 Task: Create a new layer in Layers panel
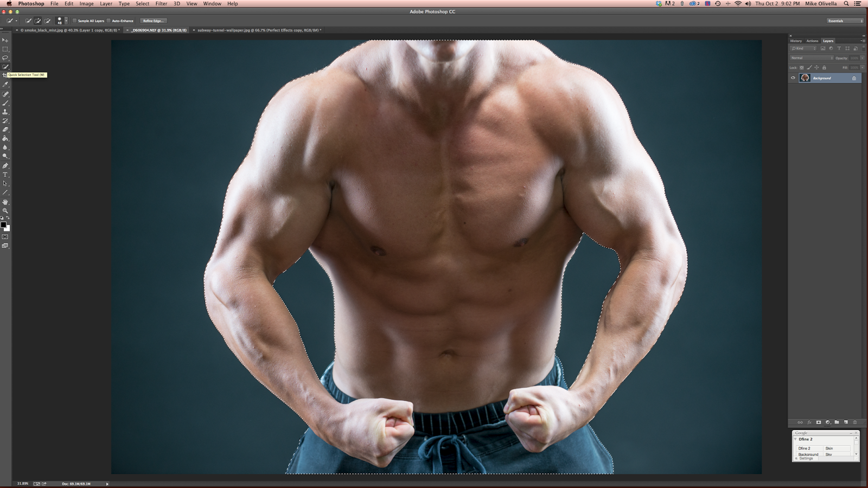click(846, 422)
